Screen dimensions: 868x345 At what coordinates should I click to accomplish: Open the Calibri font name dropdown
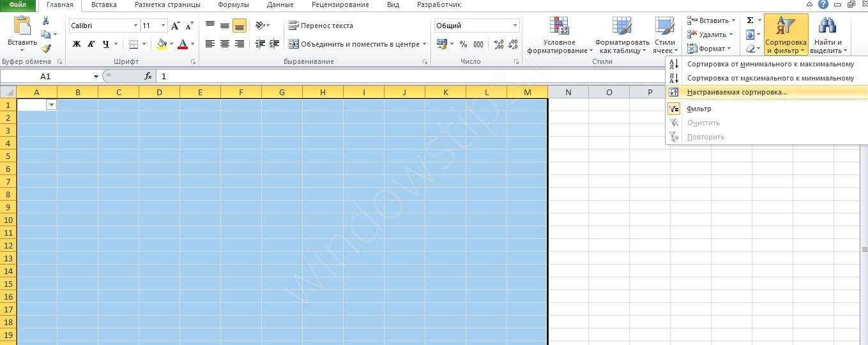point(135,26)
